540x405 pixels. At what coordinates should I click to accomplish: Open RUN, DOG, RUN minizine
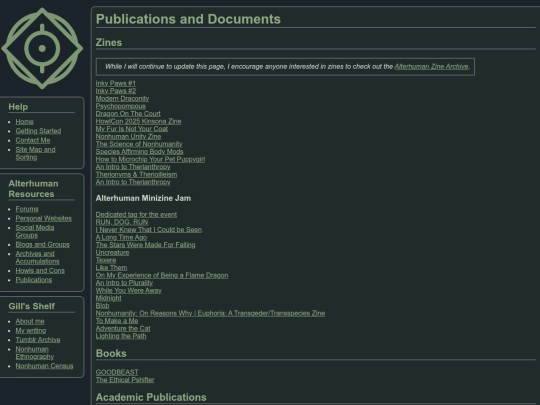point(122,222)
